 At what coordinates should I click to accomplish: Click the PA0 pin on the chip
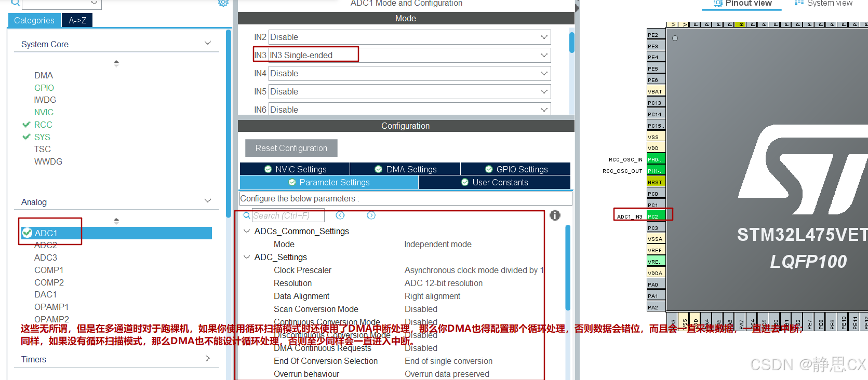click(656, 284)
